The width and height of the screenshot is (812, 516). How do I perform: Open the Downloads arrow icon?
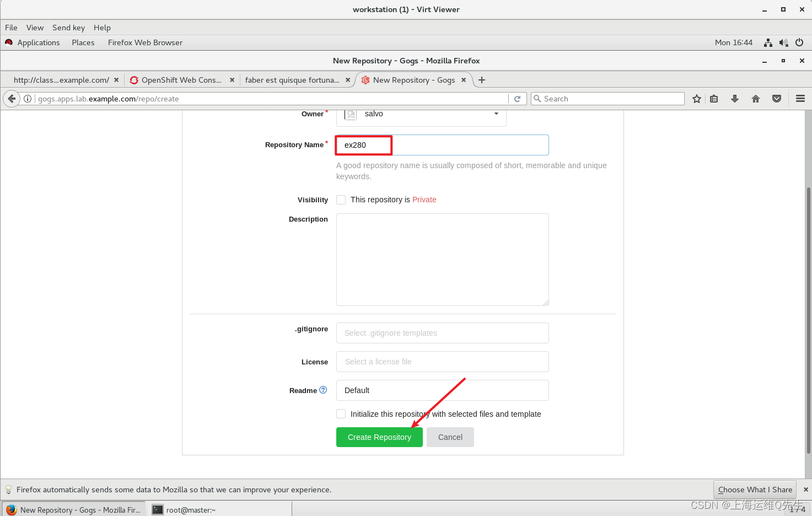point(735,99)
